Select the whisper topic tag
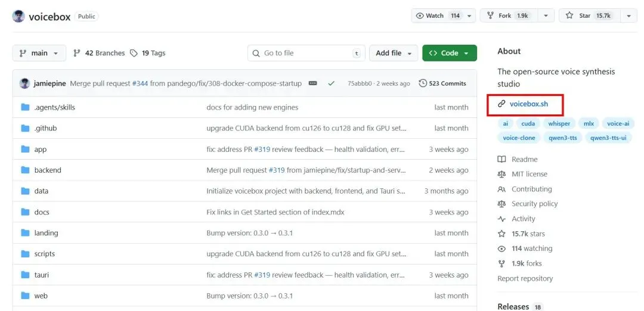The image size is (644, 311). click(559, 123)
